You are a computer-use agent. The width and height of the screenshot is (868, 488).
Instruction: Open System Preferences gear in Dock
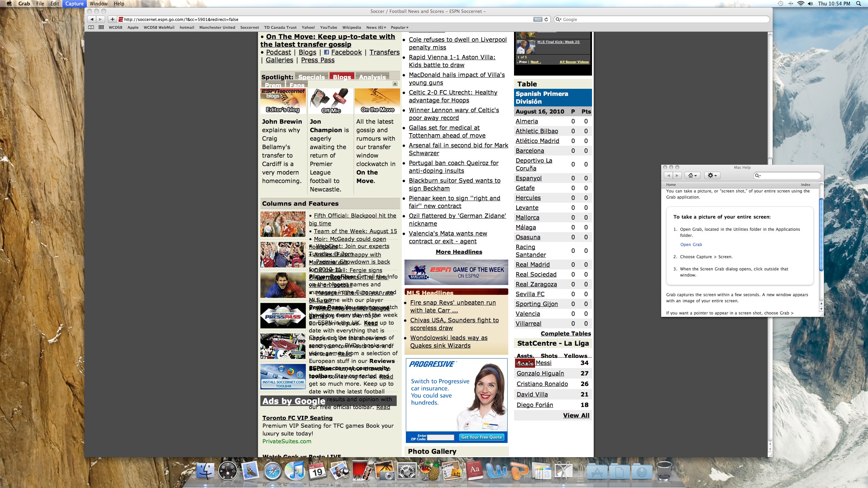[407, 471]
